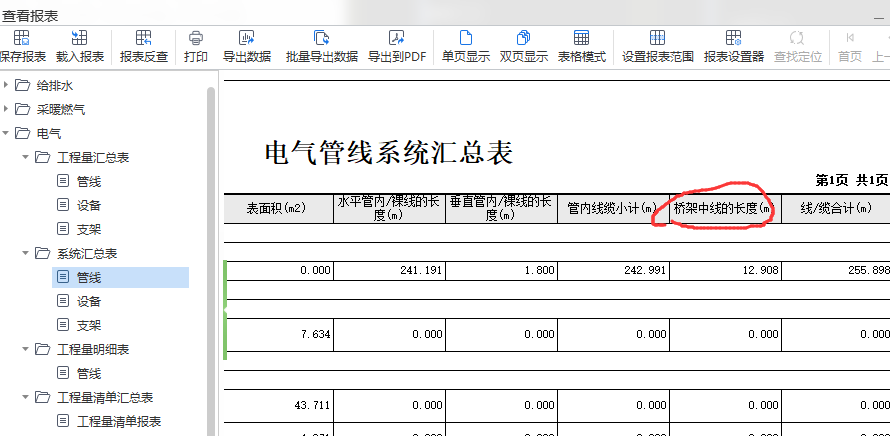The width and height of the screenshot is (890, 436).
Task: Open 报表设置器
Action: tap(733, 46)
